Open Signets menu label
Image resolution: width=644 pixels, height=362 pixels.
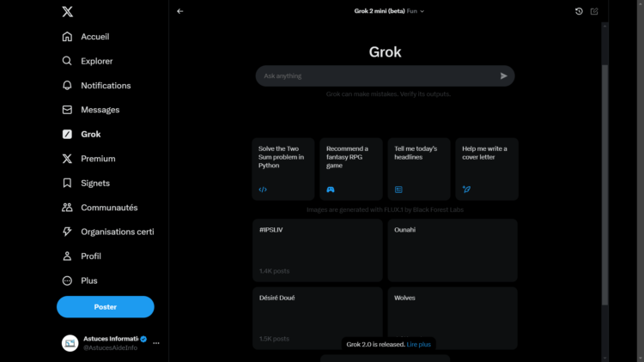click(95, 183)
